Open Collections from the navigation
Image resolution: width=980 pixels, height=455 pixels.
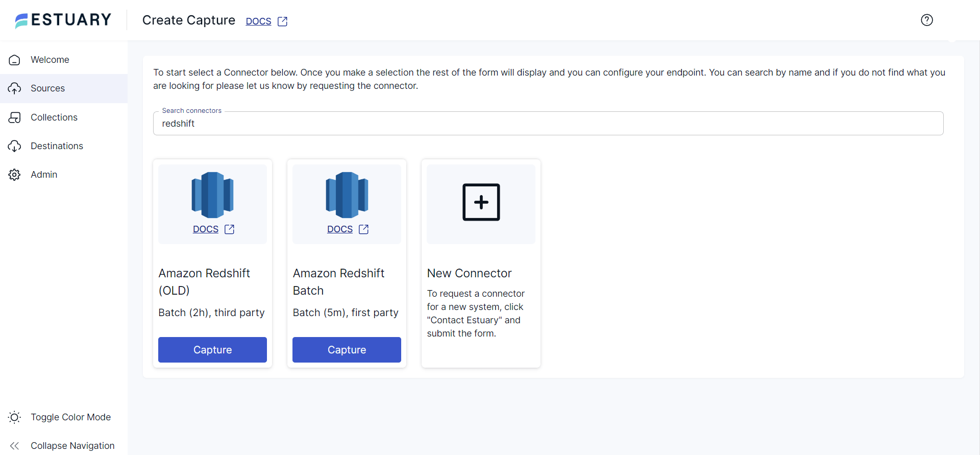coord(64,117)
